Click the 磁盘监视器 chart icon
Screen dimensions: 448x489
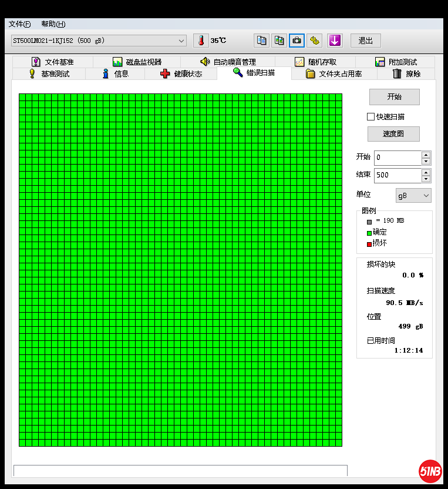pyautogui.click(x=117, y=62)
